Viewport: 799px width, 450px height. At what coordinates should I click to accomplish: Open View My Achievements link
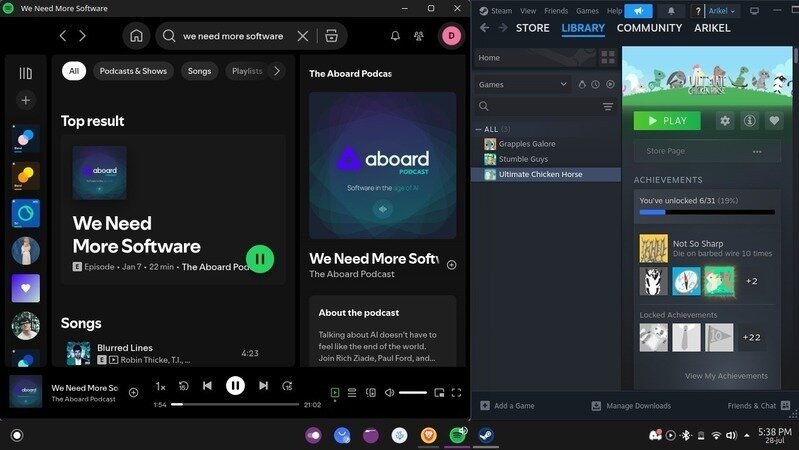[726, 376]
